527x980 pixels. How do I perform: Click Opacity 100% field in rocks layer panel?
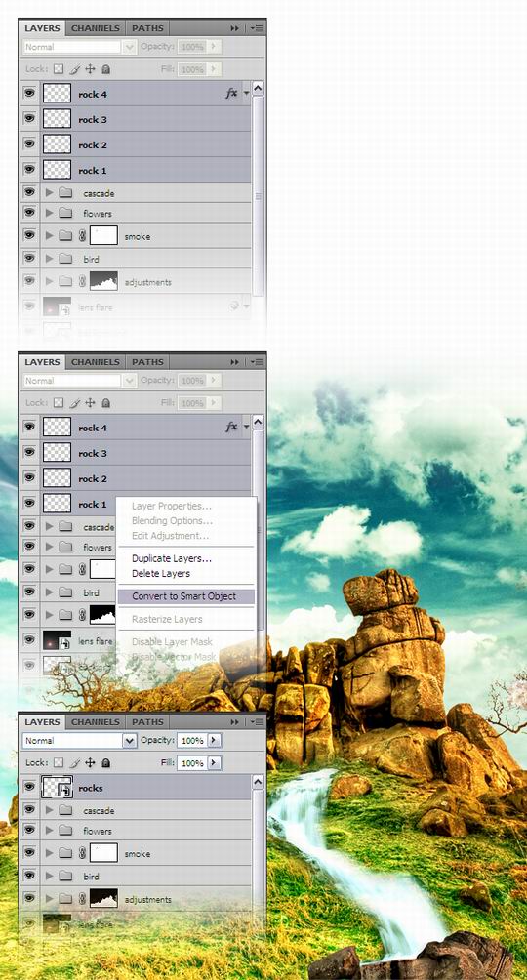[192, 740]
